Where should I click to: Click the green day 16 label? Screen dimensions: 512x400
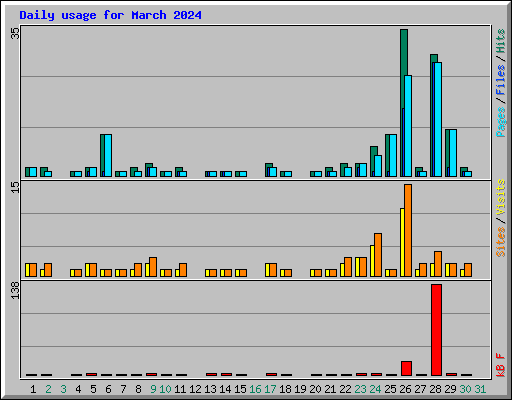(x=255, y=389)
